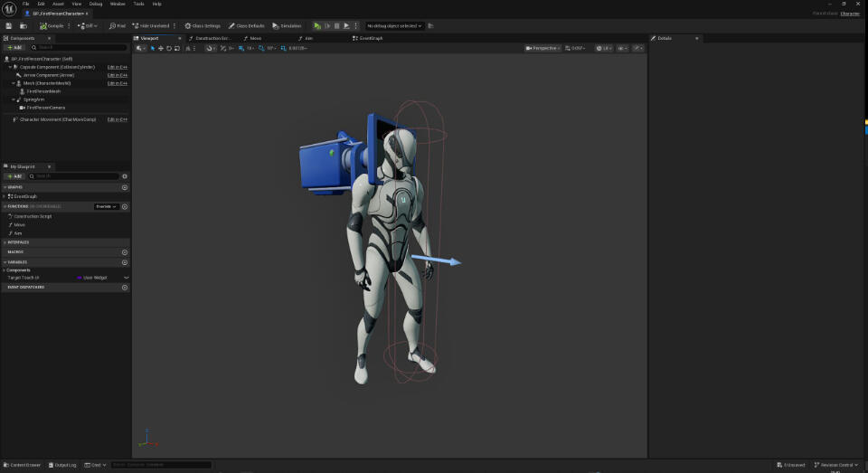This screenshot has width=868, height=473.
Task: Open the functions Override dropdown
Action: point(106,206)
